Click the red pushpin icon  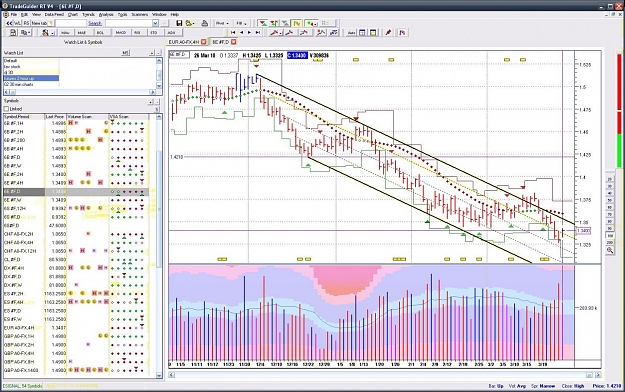(388, 33)
